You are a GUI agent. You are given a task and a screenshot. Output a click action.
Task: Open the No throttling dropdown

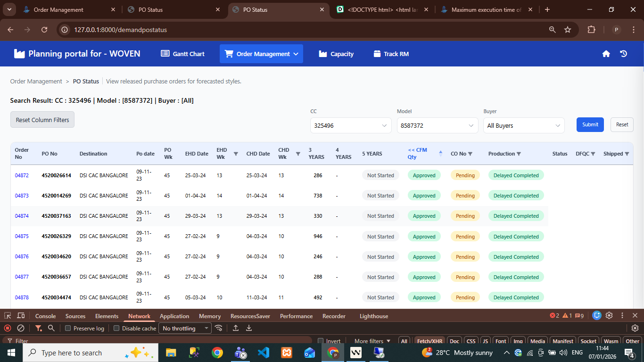point(185,328)
